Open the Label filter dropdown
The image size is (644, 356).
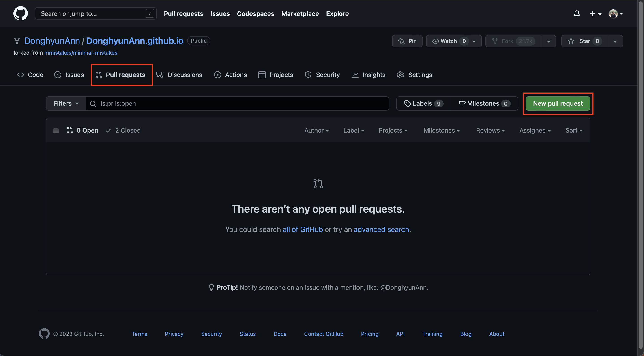pyautogui.click(x=354, y=130)
